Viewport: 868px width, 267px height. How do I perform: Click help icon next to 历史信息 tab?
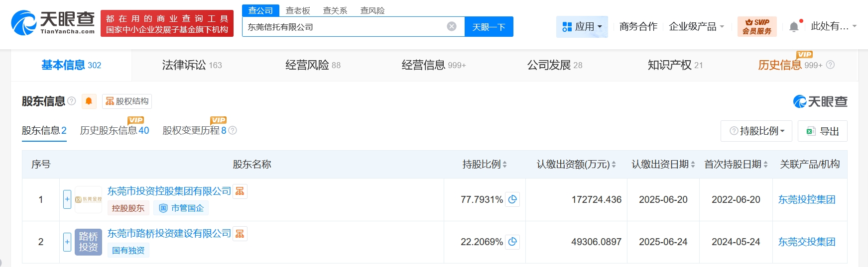coord(830,65)
